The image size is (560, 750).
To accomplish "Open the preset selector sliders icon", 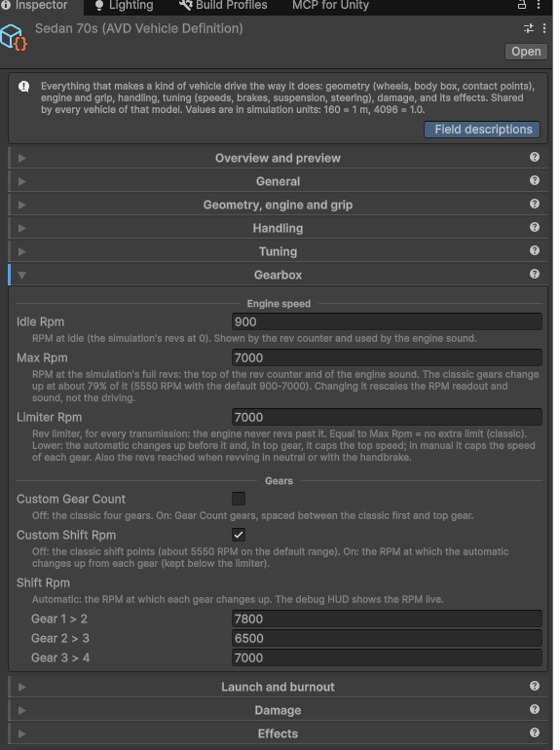I will 529,28.
